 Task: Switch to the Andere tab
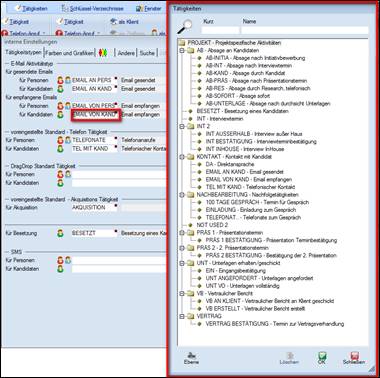[x=126, y=53]
